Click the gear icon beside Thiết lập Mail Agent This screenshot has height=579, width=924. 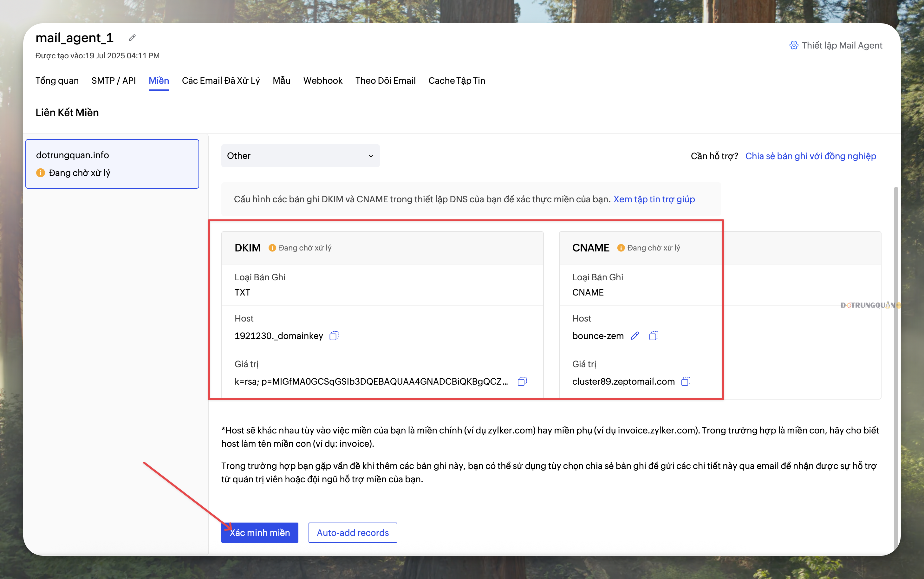pyautogui.click(x=794, y=46)
